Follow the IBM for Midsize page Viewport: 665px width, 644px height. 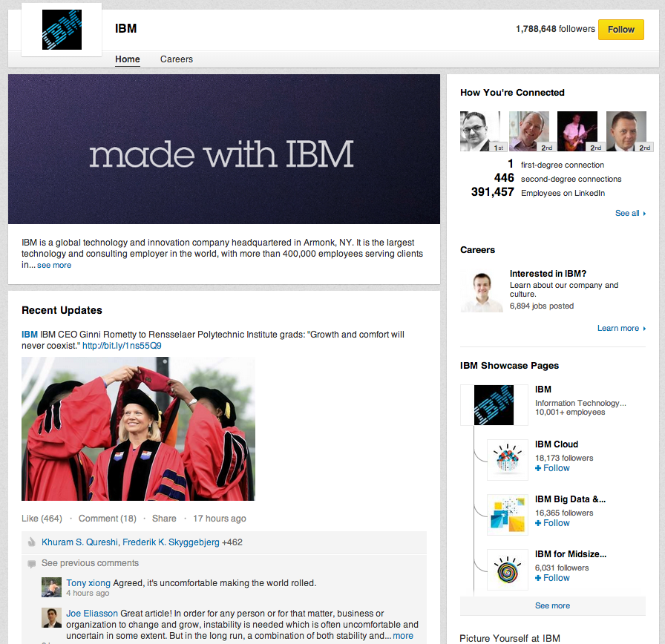[552, 578]
